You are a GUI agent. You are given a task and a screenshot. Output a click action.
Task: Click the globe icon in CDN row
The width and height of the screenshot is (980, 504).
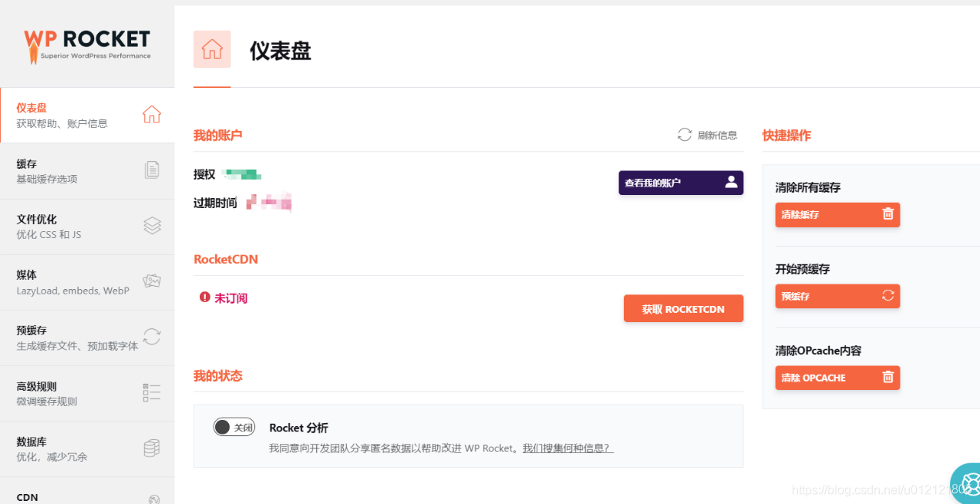pyautogui.click(x=153, y=499)
